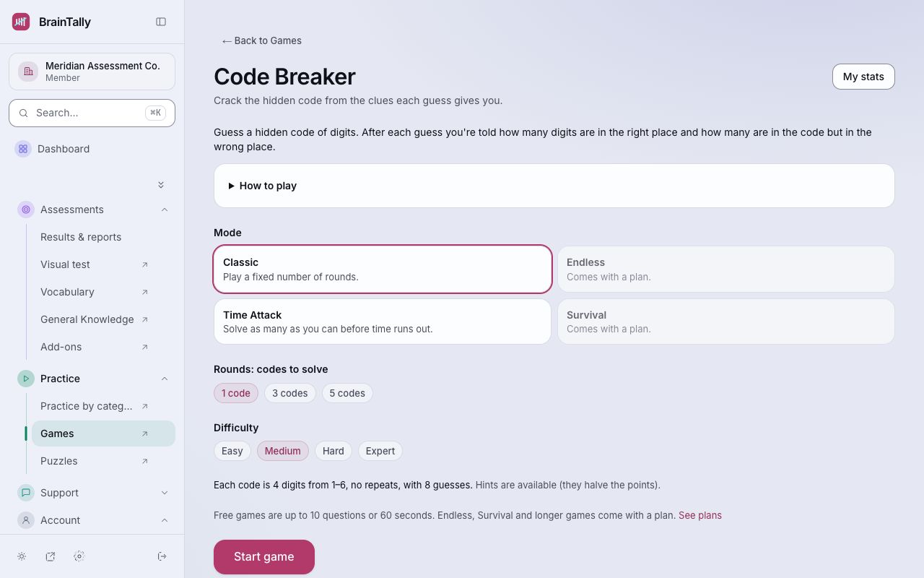Click the logout icon in sidebar footer

pos(162,556)
